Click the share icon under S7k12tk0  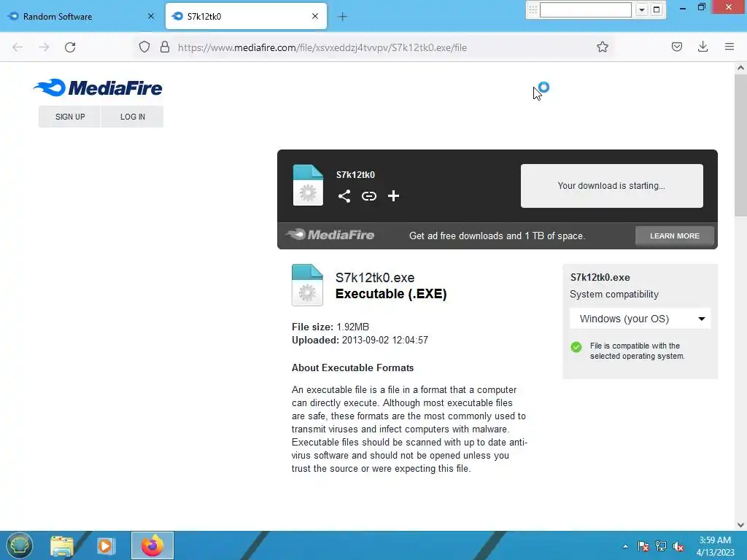click(x=344, y=196)
